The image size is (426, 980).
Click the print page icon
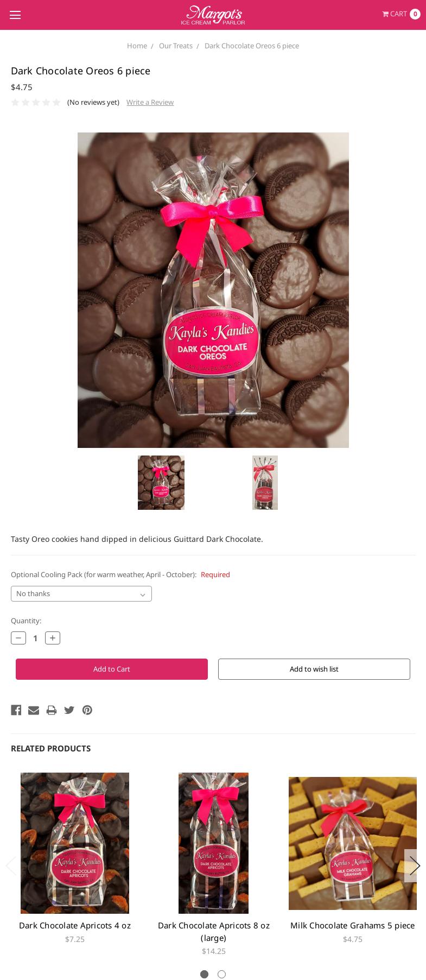(52, 710)
